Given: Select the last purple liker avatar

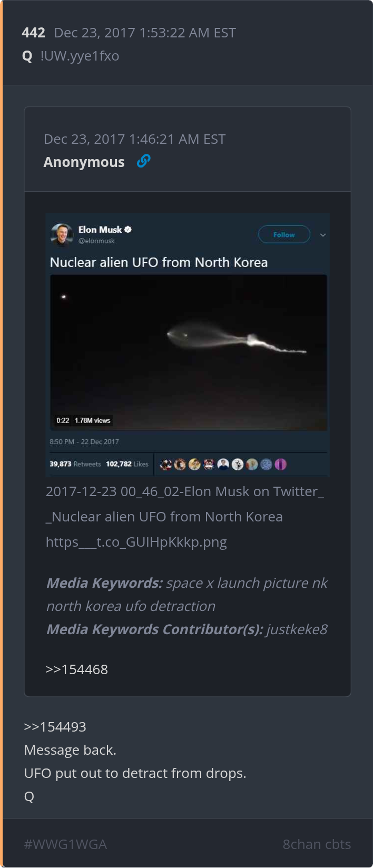Looking at the screenshot, I should pyautogui.click(x=281, y=464).
